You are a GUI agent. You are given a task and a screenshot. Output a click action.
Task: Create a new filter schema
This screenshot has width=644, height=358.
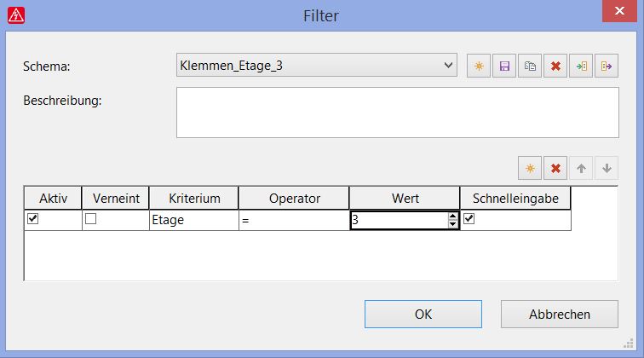pos(479,66)
